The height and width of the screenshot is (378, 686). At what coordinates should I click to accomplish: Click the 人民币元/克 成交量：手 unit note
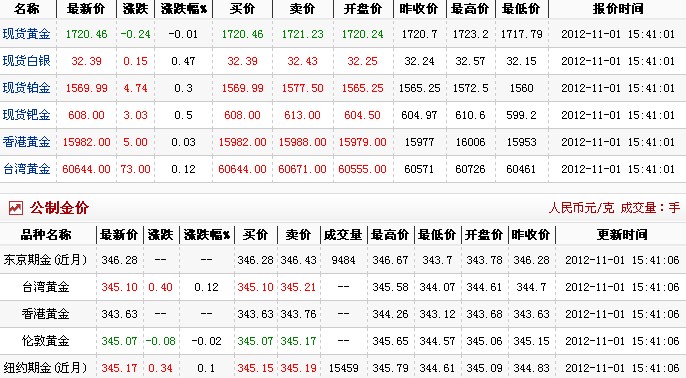coord(614,208)
